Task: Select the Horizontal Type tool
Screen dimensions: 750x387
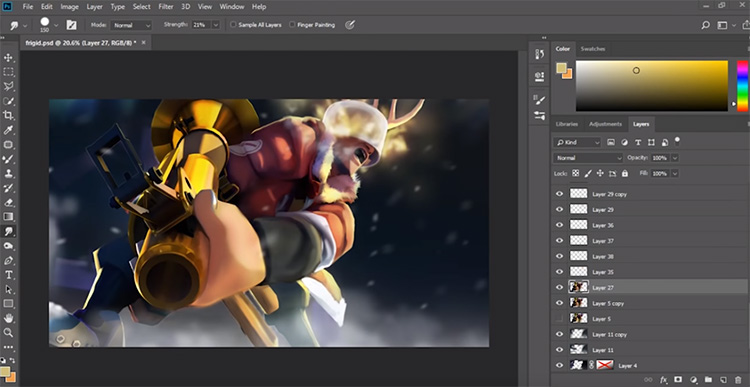Action: click(x=8, y=275)
